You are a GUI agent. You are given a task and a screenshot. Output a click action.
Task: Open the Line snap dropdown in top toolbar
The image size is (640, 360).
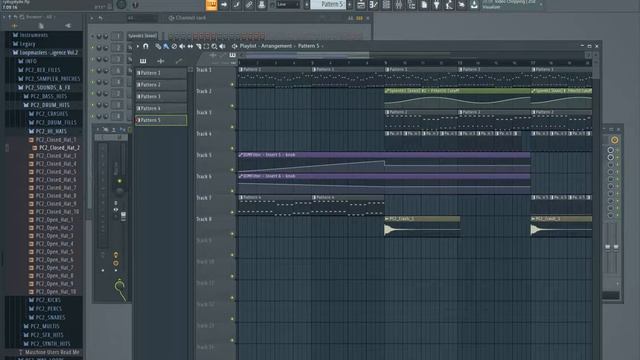(287, 4)
